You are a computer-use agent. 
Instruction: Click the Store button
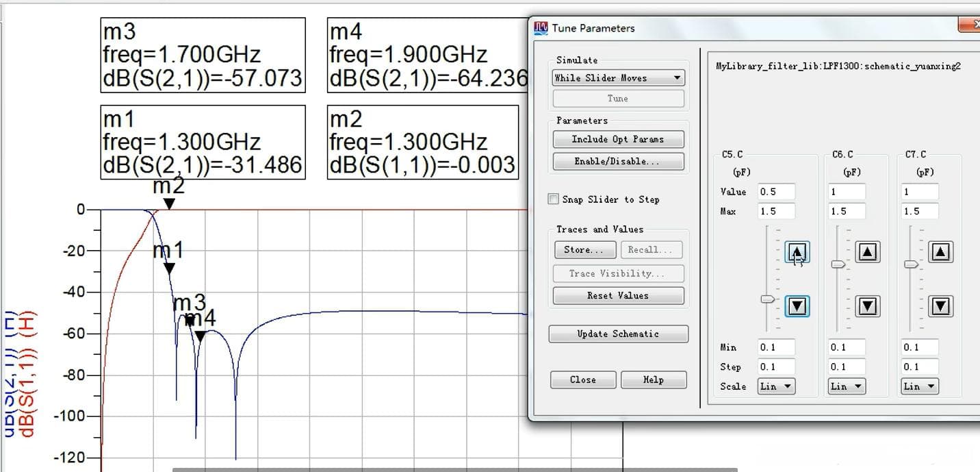[x=584, y=250]
